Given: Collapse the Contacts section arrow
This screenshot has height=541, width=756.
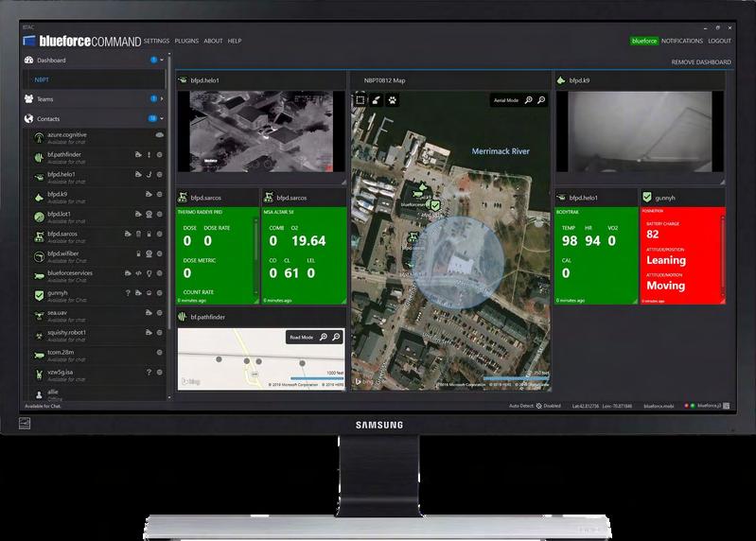Looking at the screenshot, I should [162, 118].
